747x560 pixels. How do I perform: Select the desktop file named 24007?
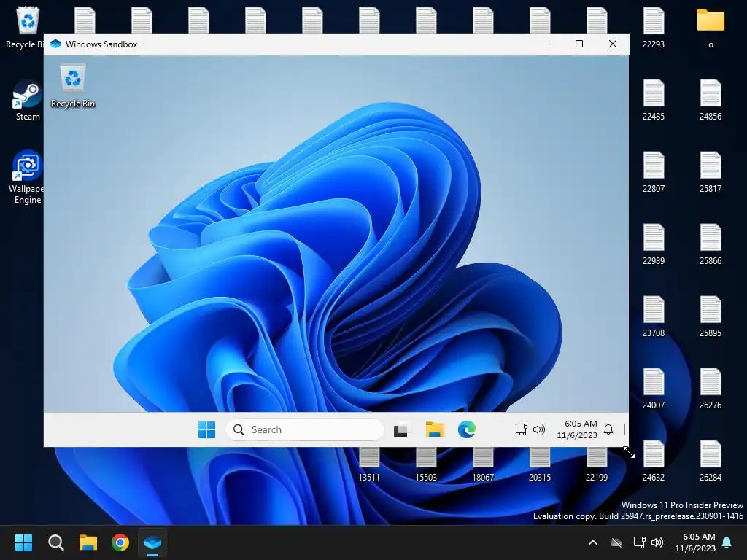point(654,389)
